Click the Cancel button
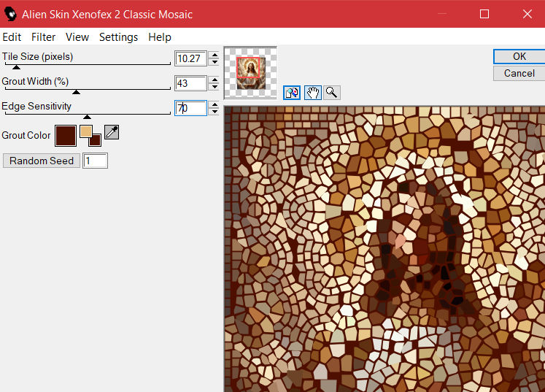Image resolution: width=545 pixels, height=392 pixels. pyautogui.click(x=519, y=73)
